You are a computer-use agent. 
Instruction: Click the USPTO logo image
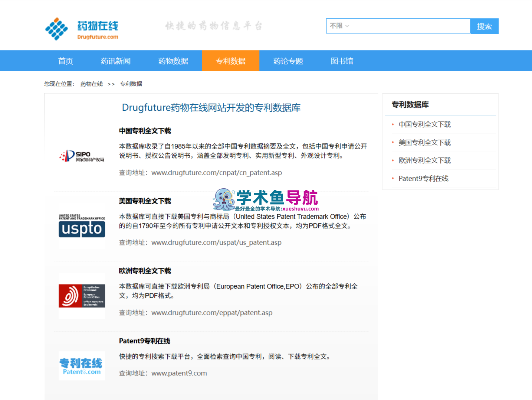(x=82, y=225)
